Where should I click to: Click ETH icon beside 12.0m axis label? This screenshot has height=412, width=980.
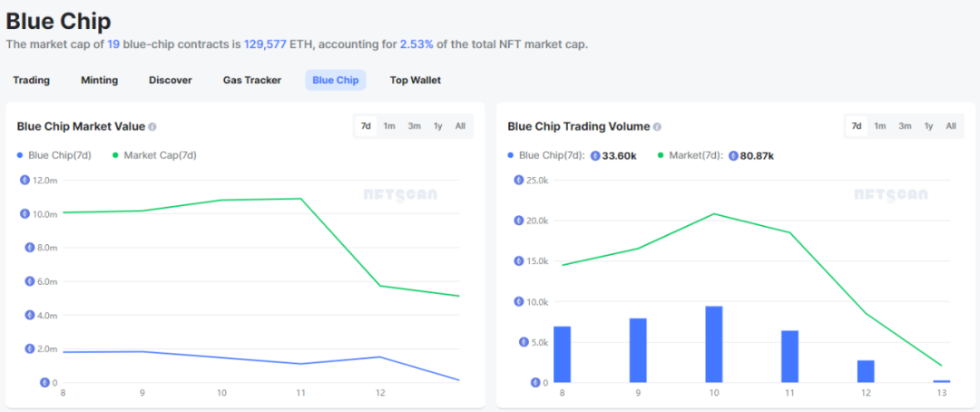28,180
